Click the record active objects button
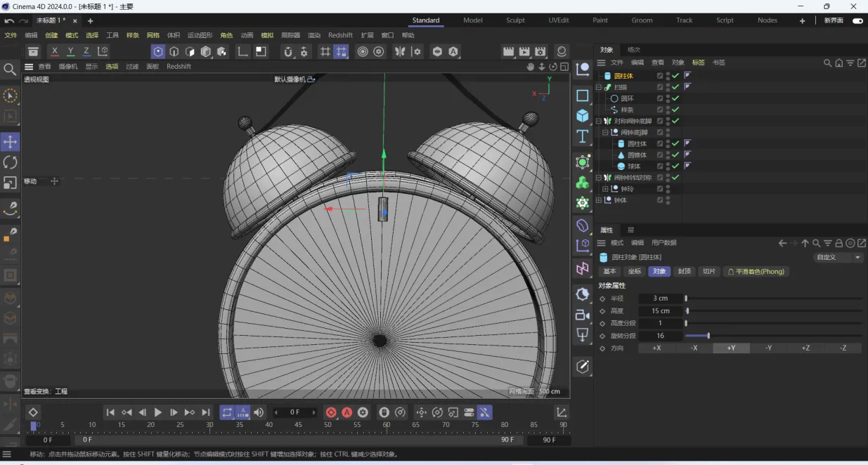 coord(331,412)
